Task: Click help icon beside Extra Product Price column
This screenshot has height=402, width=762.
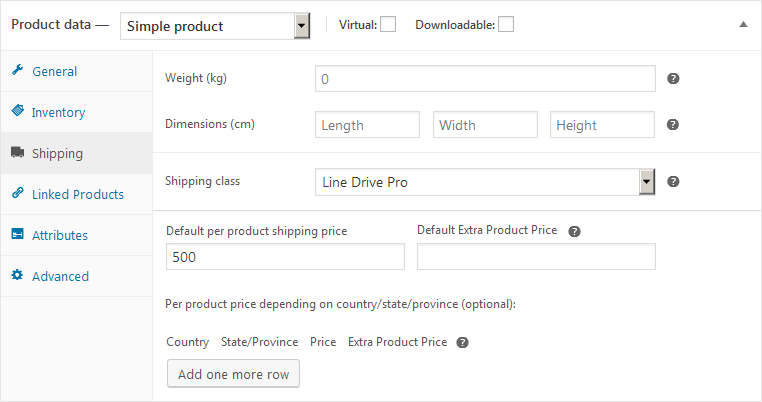Action: click(x=462, y=342)
